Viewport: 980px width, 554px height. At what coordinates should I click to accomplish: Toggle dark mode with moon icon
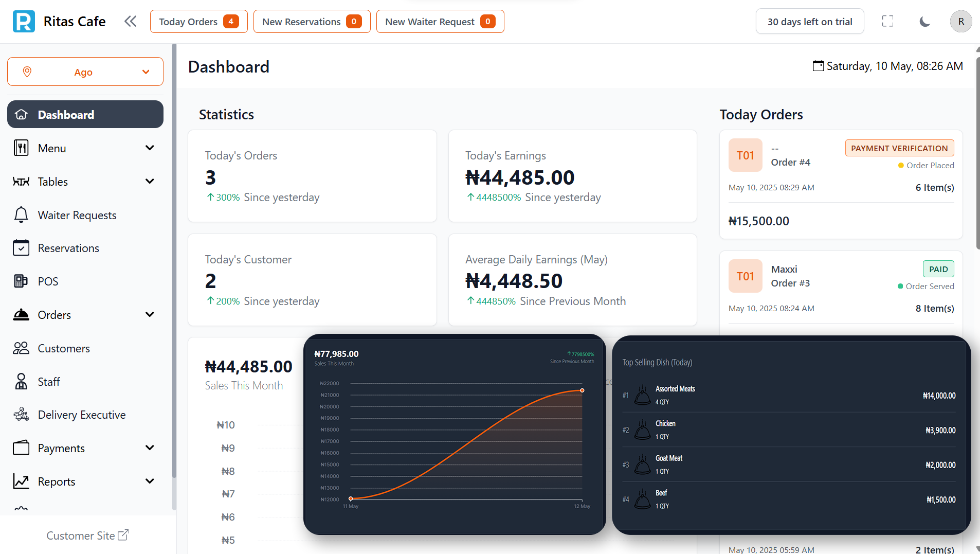click(x=924, y=22)
